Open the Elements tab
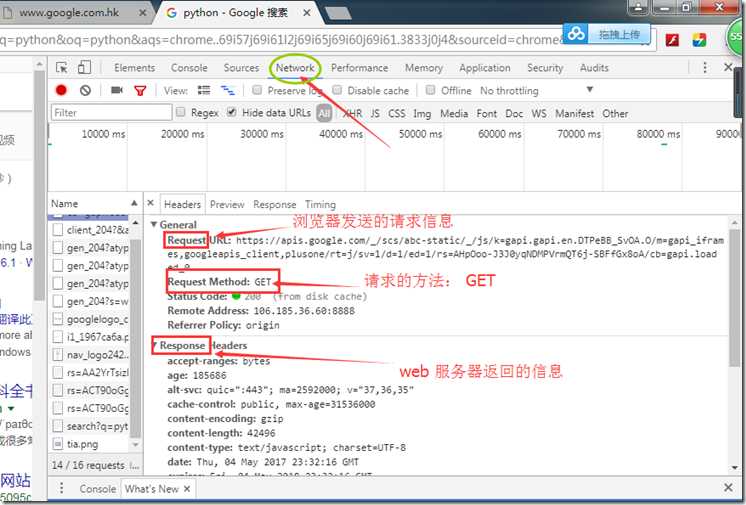 134,68
